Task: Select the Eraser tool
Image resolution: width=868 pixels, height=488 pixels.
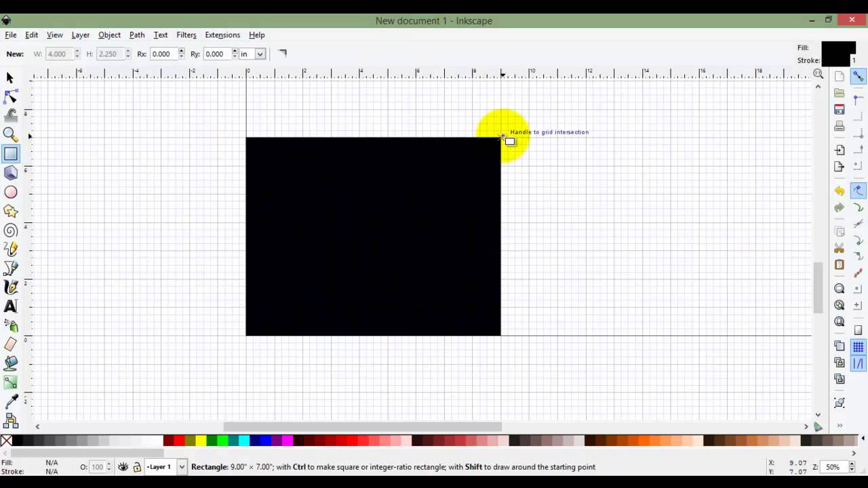Action: (x=10, y=344)
